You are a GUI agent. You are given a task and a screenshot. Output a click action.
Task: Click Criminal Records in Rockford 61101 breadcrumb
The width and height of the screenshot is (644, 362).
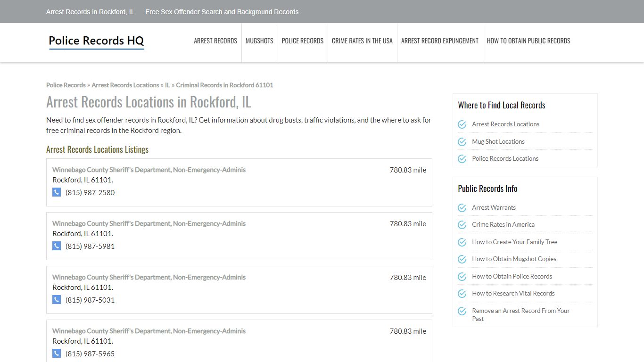(224, 85)
